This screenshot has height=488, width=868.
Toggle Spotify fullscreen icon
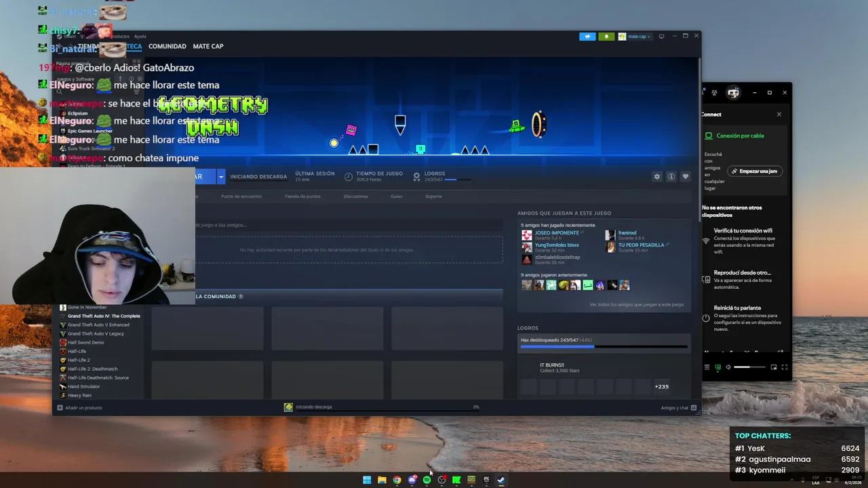[x=785, y=367]
